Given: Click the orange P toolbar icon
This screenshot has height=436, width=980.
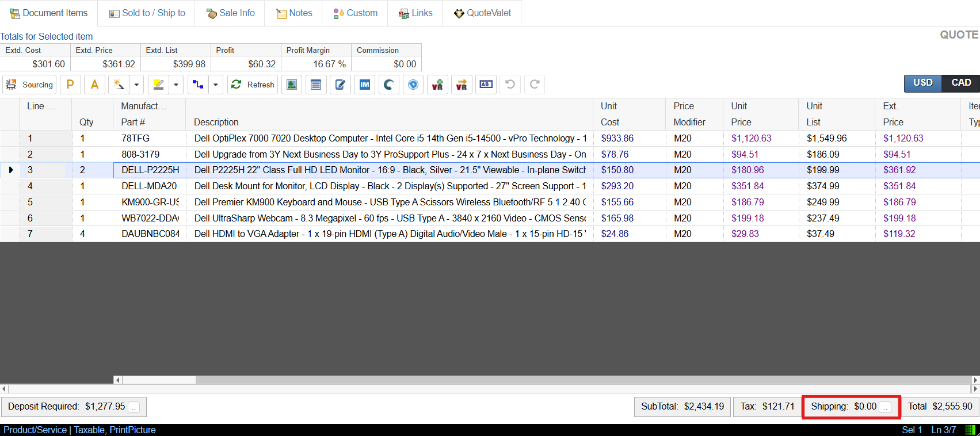Looking at the screenshot, I should point(70,85).
